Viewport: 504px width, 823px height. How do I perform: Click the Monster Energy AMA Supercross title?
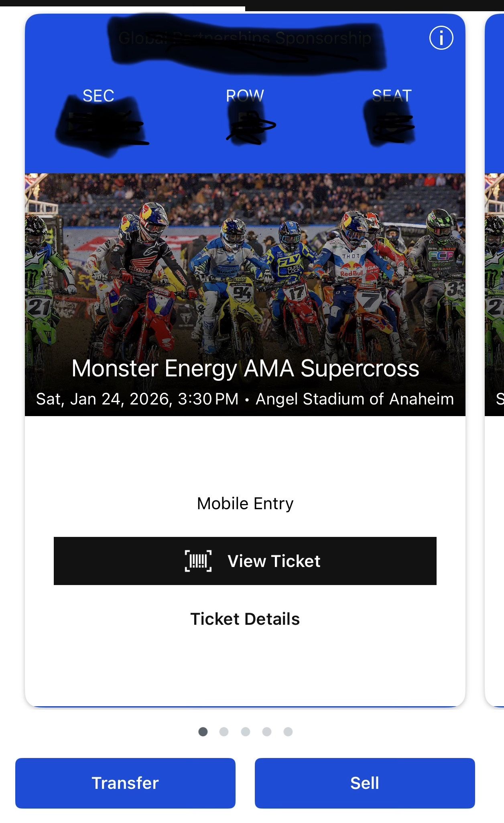click(245, 368)
